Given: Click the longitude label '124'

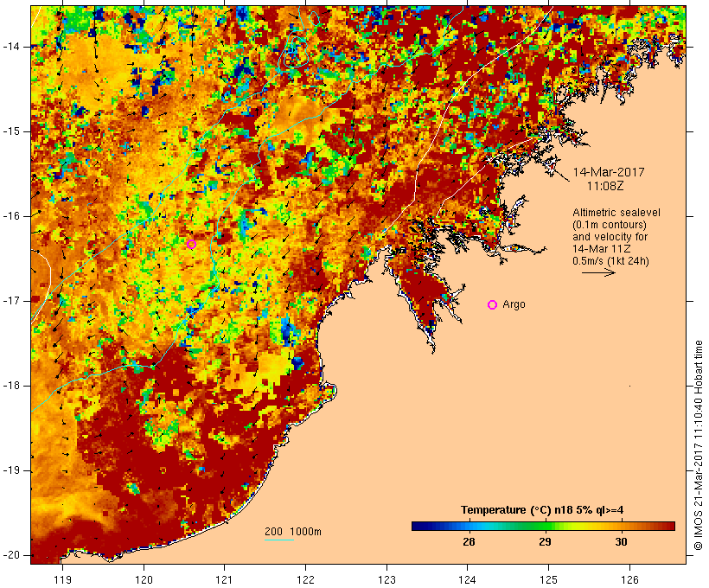Looking at the screenshot, I should (x=467, y=580).
